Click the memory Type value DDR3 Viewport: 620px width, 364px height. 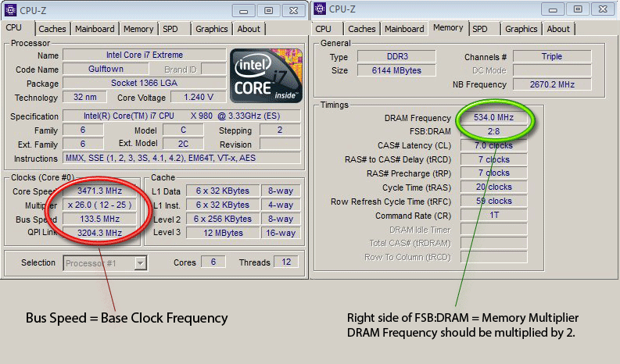point(396,56)
